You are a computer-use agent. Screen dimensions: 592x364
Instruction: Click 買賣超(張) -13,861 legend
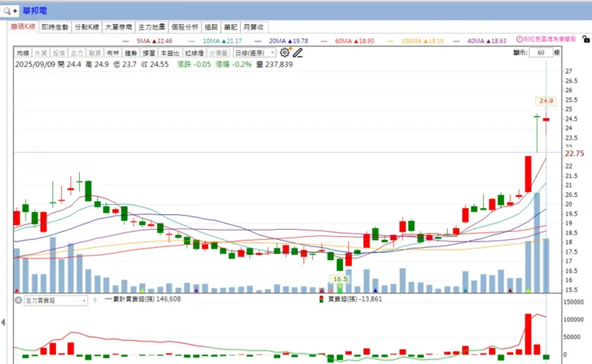pos(351,299)
